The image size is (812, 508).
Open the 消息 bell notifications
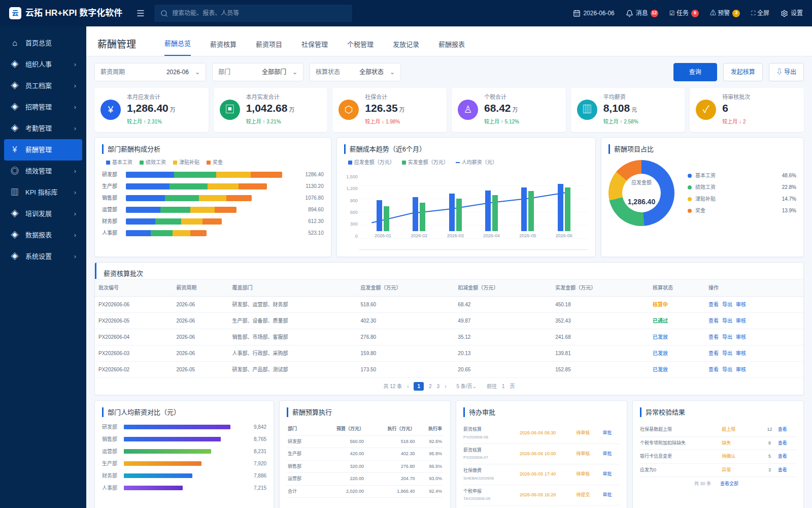tap(641, 13)
